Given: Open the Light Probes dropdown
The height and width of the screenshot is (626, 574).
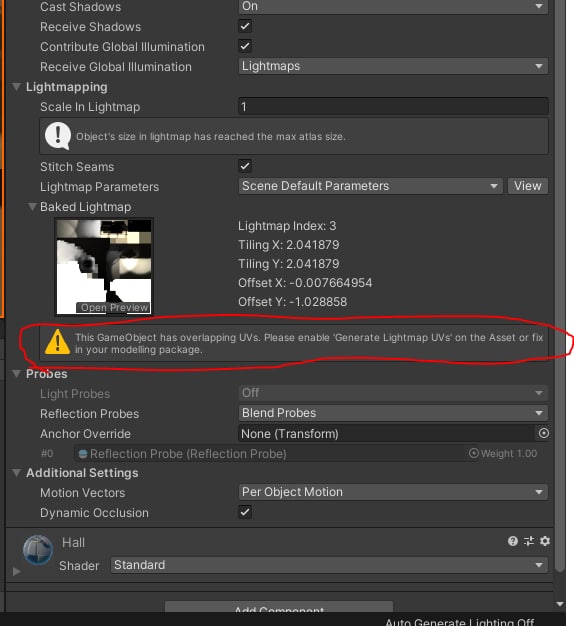Looking at the screenshot, I should pos(393,393).
